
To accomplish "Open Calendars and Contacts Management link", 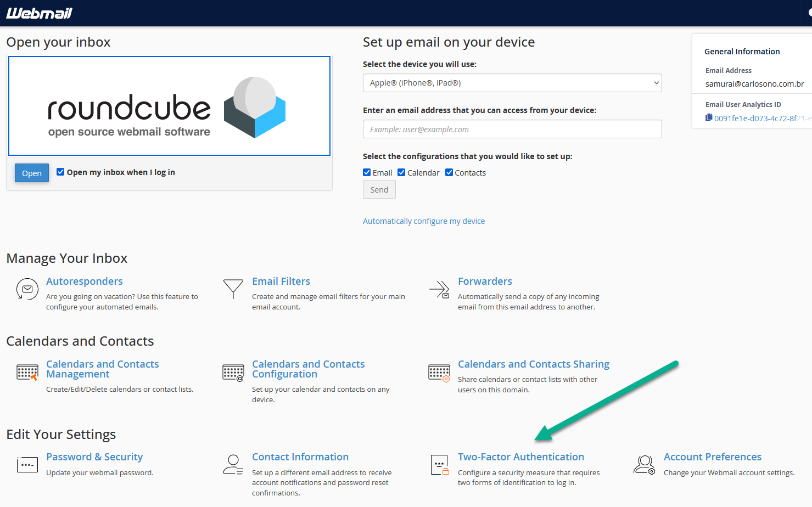I will [103, 369].
